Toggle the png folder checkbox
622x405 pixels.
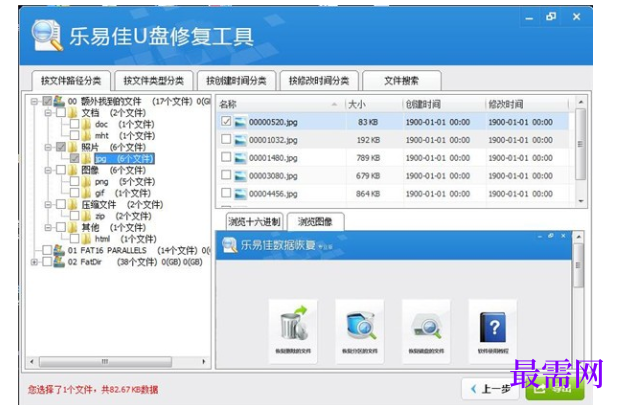pyautogui.click(x=75, y=182)
